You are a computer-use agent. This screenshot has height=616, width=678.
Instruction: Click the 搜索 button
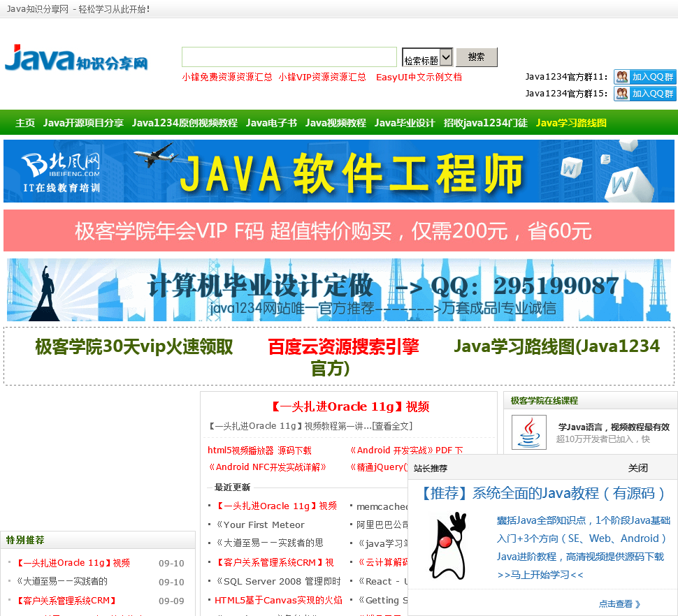[477, 57]
